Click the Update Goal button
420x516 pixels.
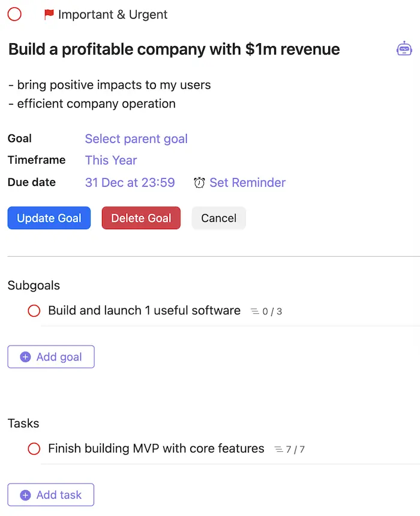click(49, 218)
